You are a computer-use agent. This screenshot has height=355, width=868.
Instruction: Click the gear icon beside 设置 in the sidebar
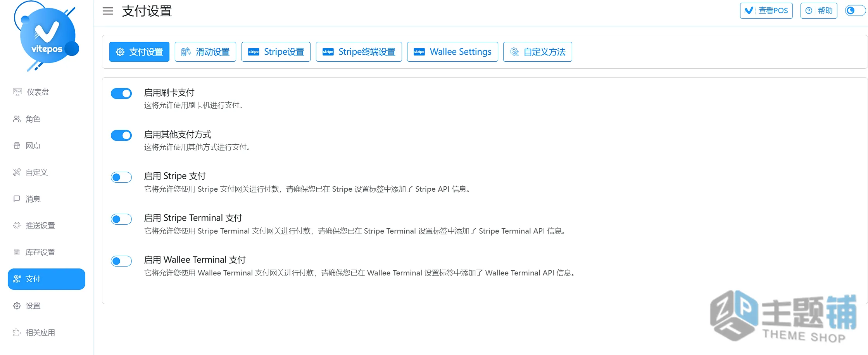pos(17,306)
